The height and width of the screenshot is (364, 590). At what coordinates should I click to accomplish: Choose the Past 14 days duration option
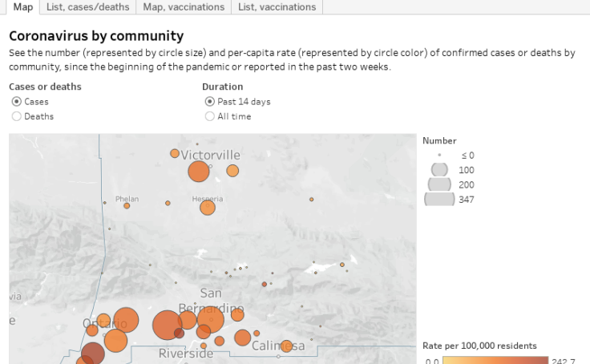tap(210, 102)
